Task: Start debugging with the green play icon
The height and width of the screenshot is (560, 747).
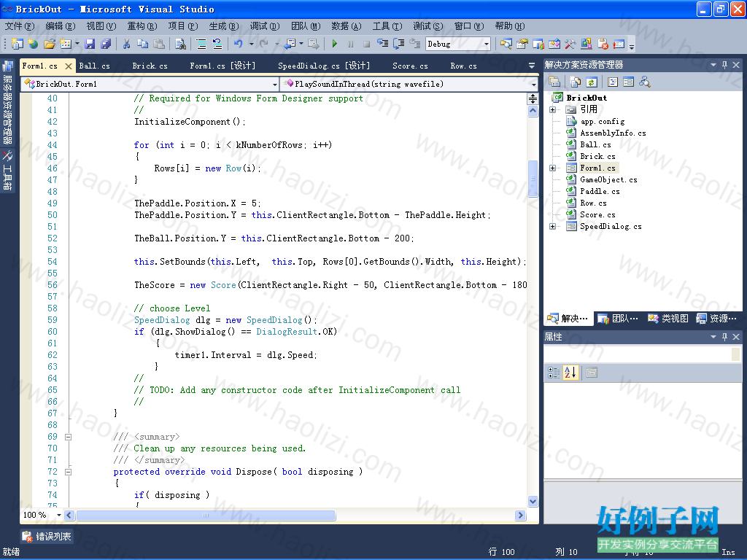Action: [334, 44]
